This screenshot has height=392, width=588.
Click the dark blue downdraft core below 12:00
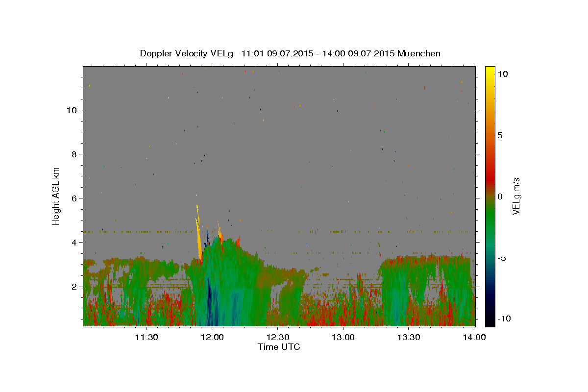(x=210, y=299)
